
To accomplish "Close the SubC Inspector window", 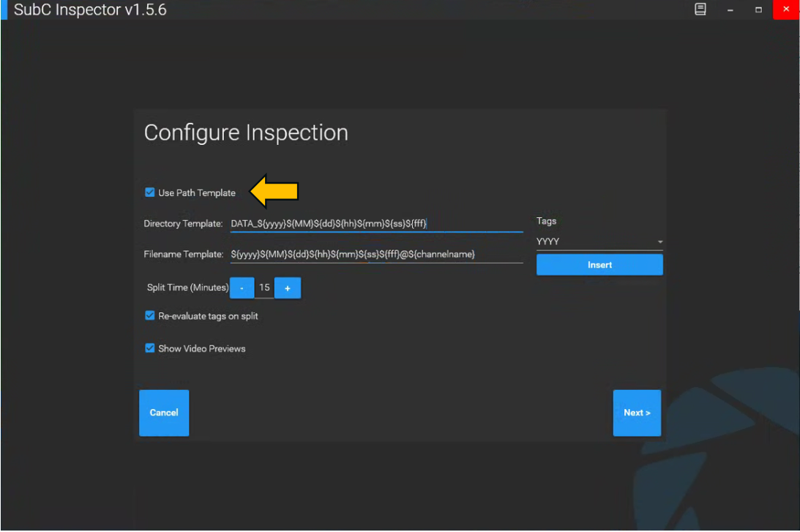I will pyautogui.click(x=786, y=10).
